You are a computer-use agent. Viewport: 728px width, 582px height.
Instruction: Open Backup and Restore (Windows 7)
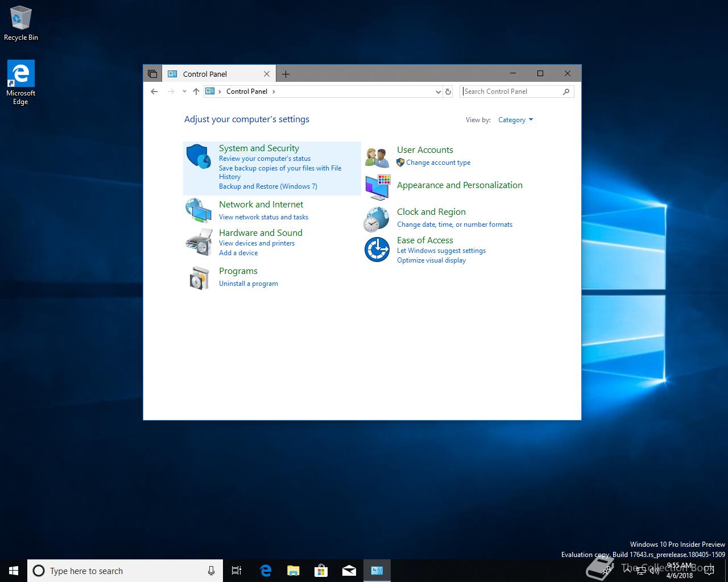[x=268, y=186]
